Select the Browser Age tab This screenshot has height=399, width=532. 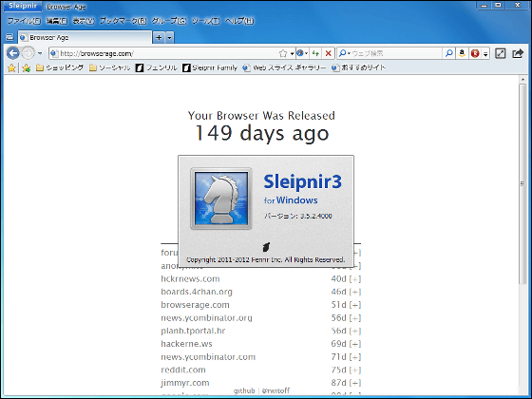point(85,37)
